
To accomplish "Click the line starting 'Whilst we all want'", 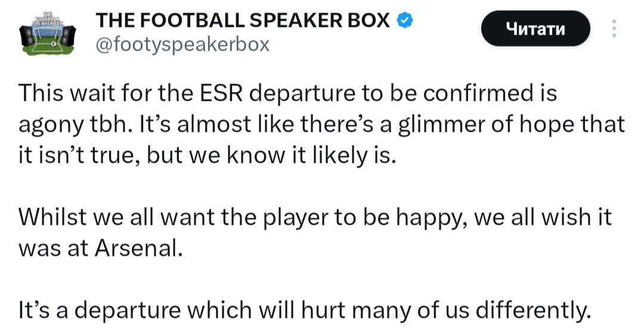I will (315, 217).
